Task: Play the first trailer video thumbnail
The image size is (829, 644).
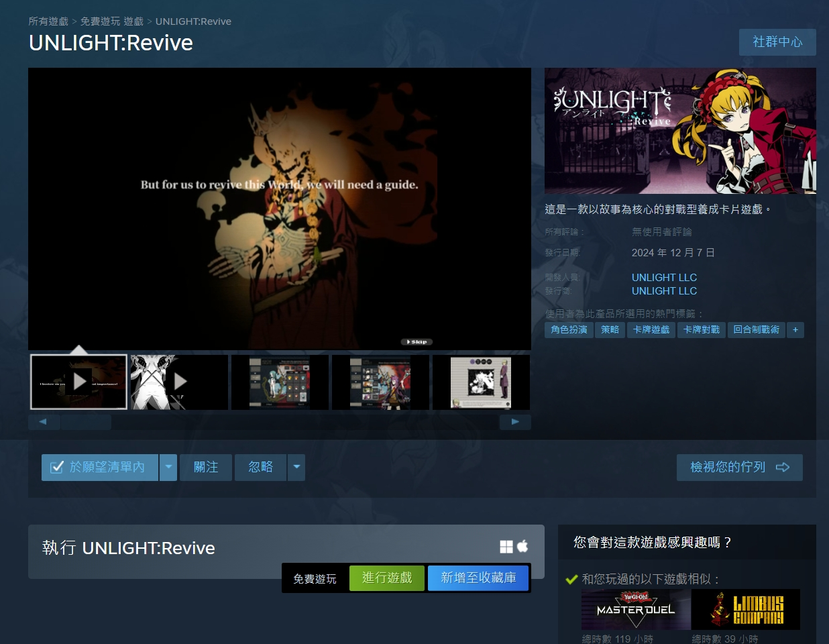Action: (x=78, y=382)
